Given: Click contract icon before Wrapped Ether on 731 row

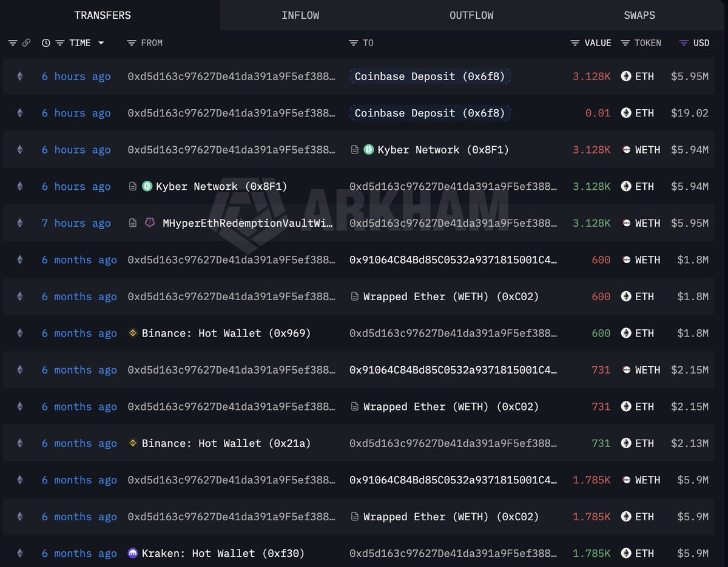Looking at the screenshot, I should pos(355,406).
